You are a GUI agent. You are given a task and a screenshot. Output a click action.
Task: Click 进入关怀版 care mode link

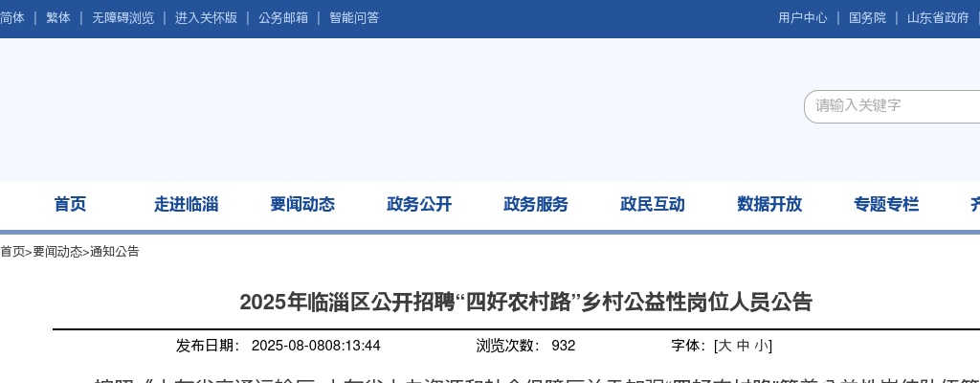point(207,18)
